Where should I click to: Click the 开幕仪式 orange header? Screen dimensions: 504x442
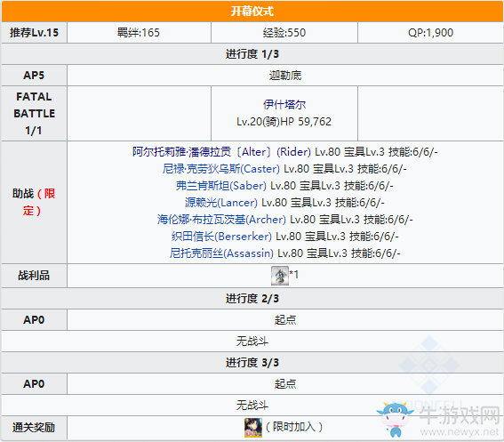[252, 12]
